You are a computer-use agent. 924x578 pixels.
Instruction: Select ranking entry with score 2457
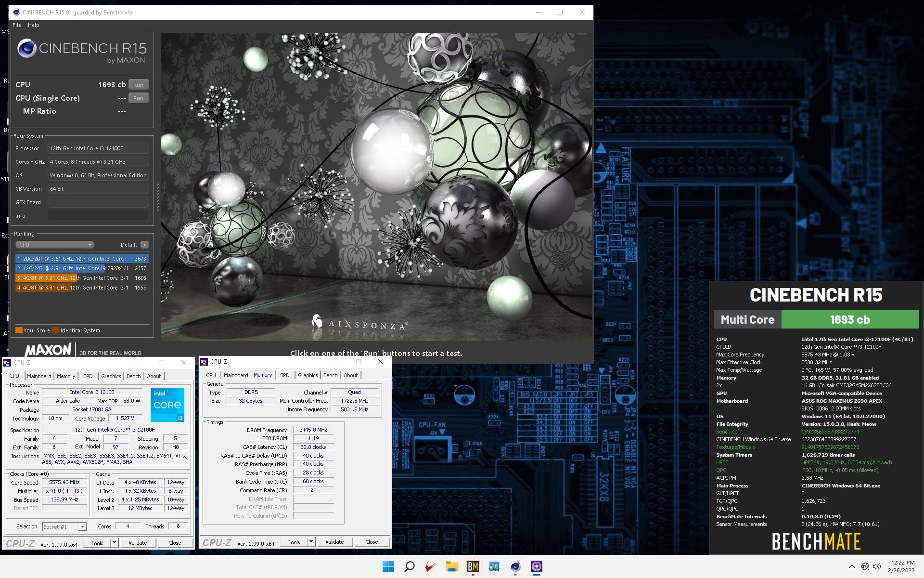pos(82,268)
